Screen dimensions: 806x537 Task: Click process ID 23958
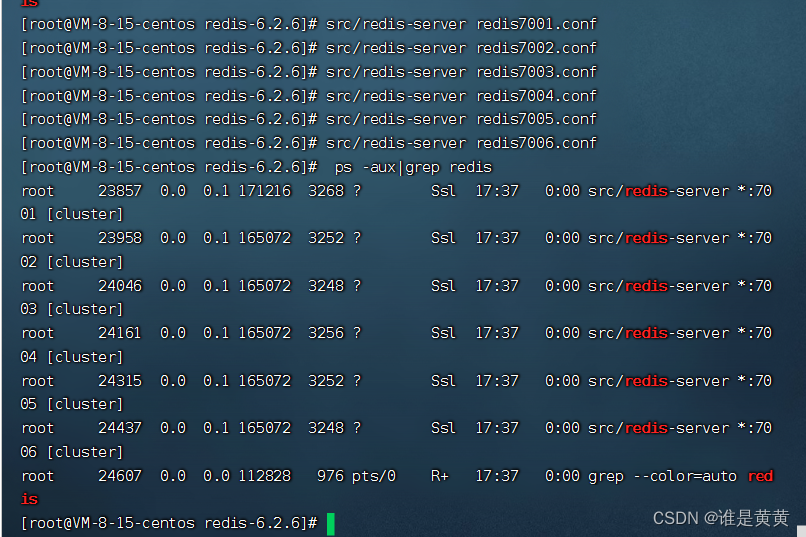[120, 238]
